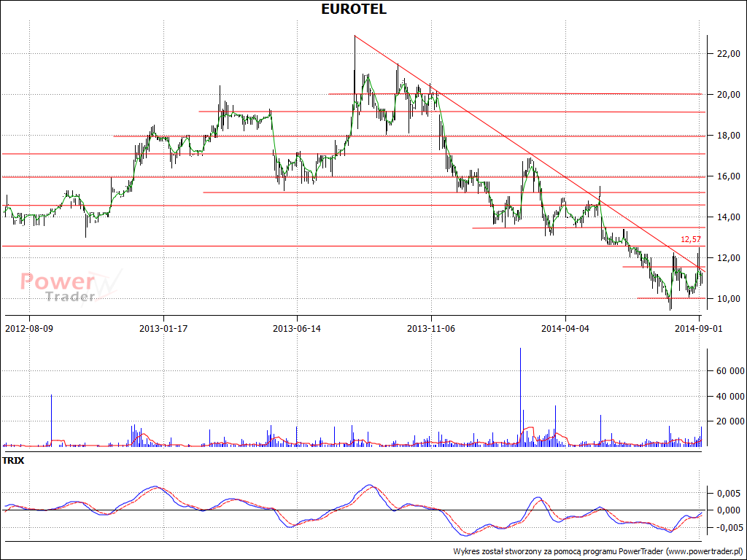Select the 0,005 TRIX axis label
This screenshot has width=747, height=560.
click(729, 494)
